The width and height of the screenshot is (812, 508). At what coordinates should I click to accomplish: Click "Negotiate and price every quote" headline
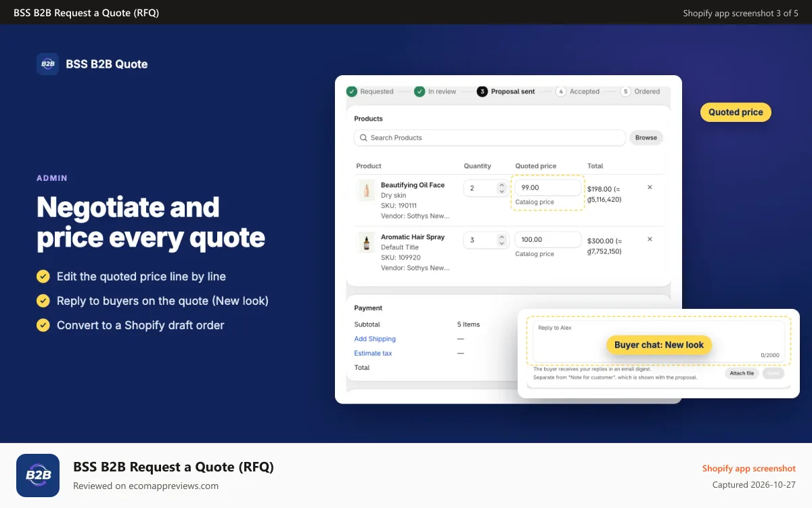(151, 222)
